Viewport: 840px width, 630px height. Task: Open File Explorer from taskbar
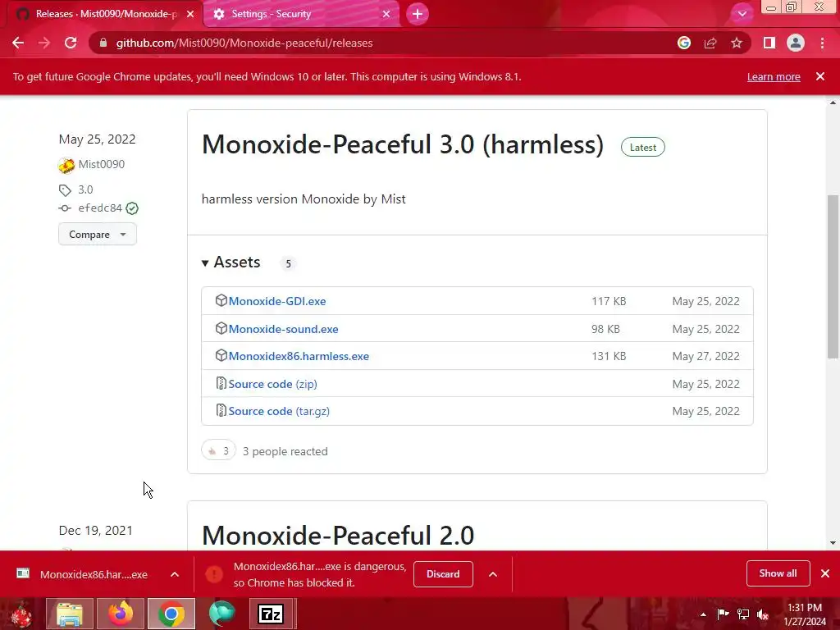[70, 614]
